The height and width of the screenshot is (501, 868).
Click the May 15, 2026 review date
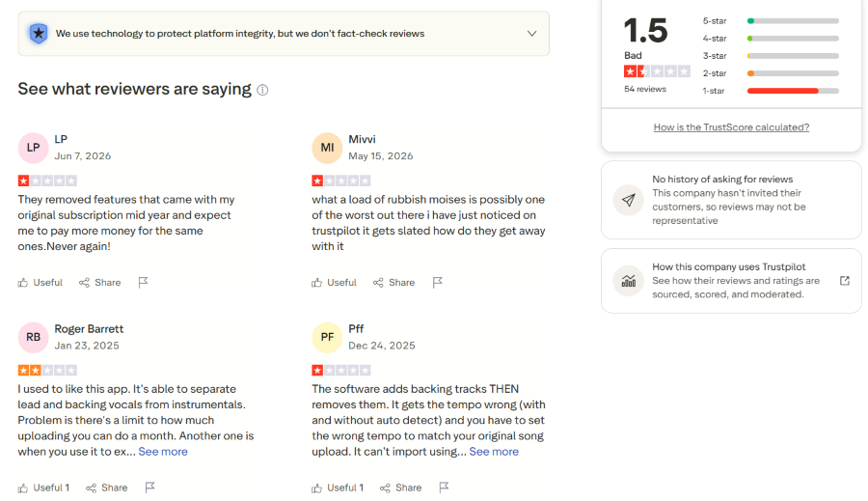pyautogui.click(x=381, y=156)
